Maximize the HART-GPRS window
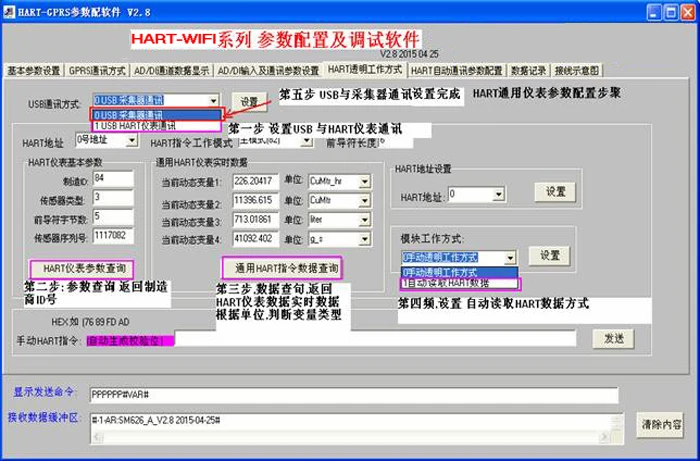 pos(671,12)
